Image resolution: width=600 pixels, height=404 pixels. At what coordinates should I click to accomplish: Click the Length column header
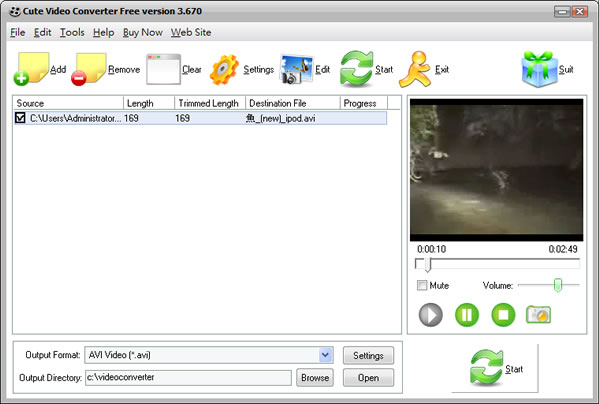click(x=149, y=103)
